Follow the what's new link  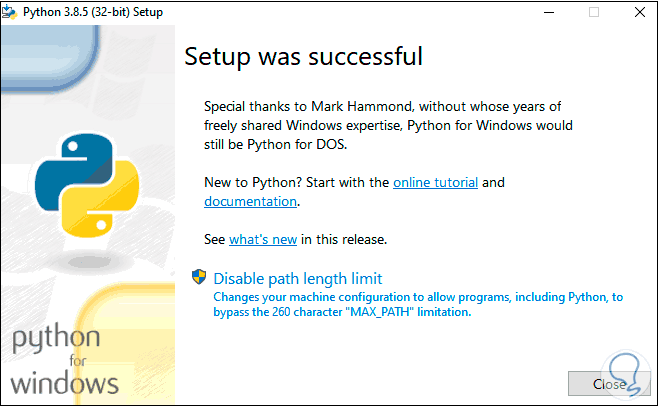(263, 240)
